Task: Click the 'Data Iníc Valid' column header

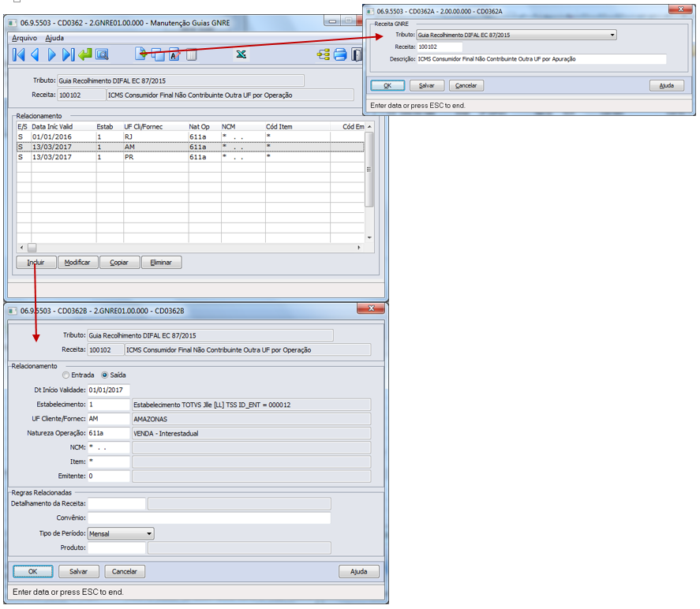Action: 63,127
